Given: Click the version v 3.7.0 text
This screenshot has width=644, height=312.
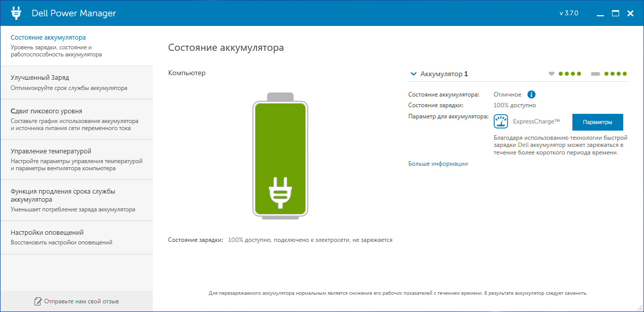Looking at the screenshot, I should pos(569,13).
